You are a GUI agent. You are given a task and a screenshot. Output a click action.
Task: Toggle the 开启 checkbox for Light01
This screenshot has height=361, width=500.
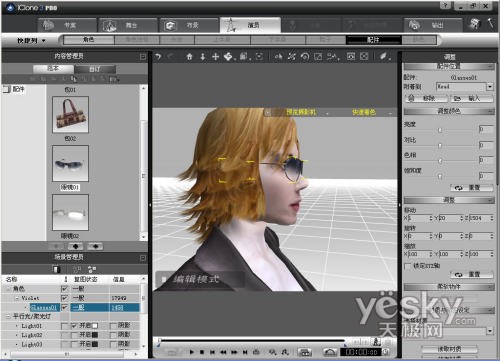(x=74, y=326)
